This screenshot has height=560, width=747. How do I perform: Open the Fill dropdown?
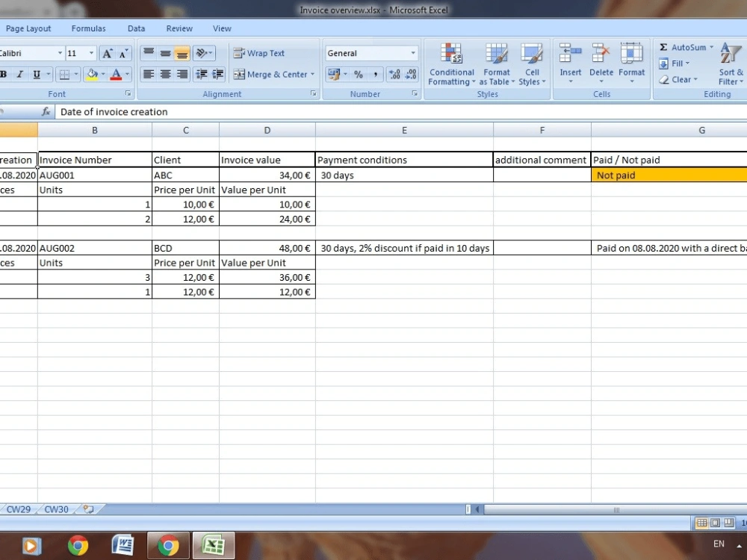pos(674,63)
